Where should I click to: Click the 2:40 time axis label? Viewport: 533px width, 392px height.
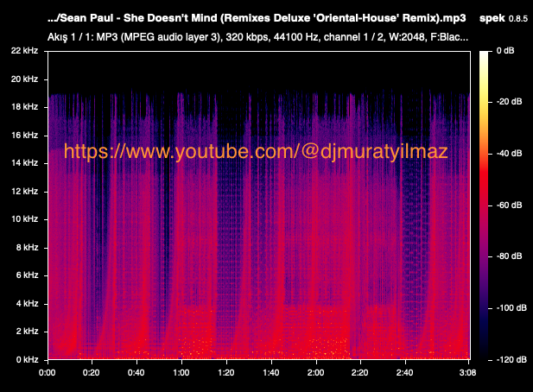tap(405, 373)
